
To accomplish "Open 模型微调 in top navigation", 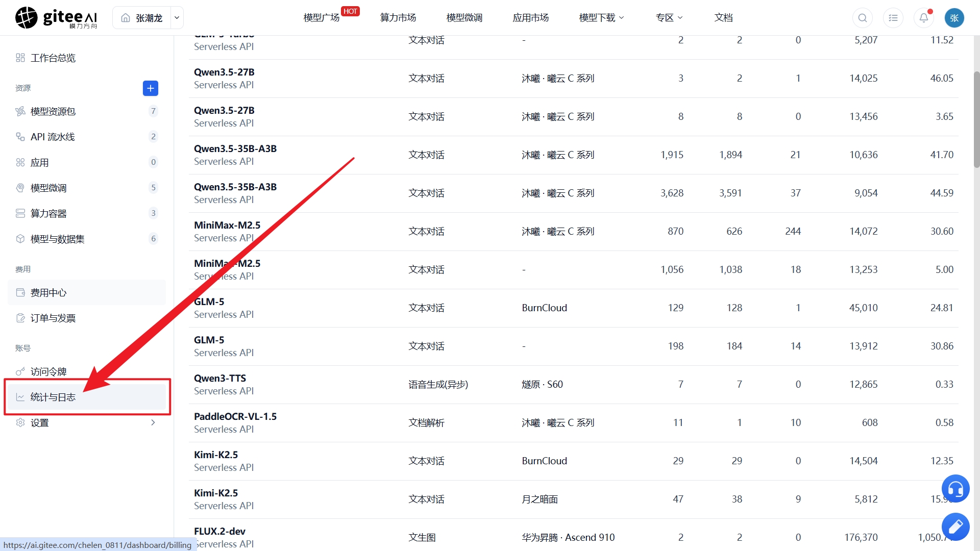I will 464,18.
